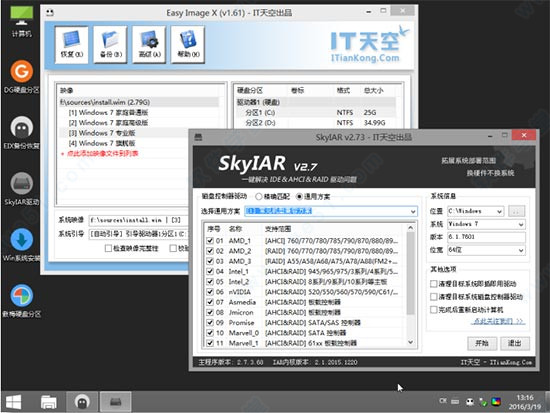Expand the 位宽 64位 dropdown

(x=521, y=250)
